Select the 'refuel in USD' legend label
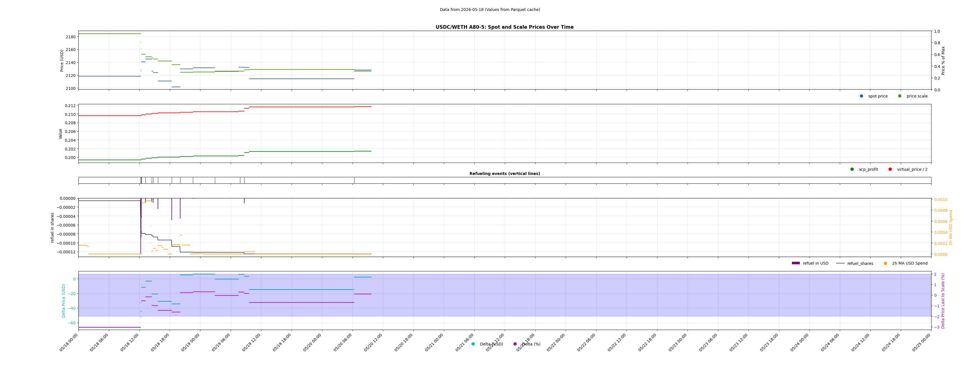The image size is (980, 388). tap(816, 263)
